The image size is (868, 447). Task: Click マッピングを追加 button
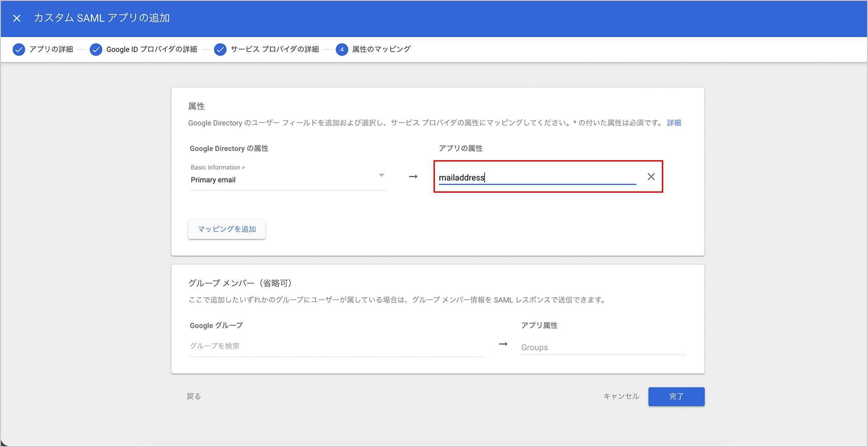point(227,229)
